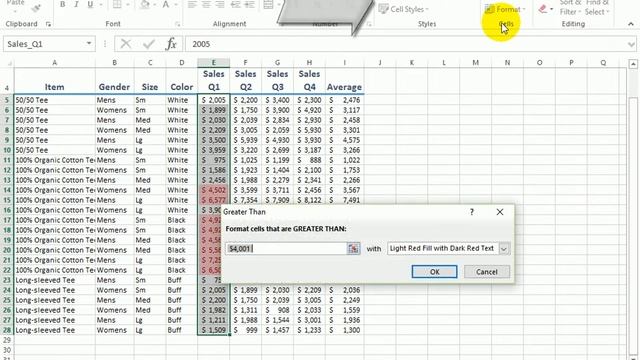
Task: Open the Find & Select dropdown
Action: (x=597, y=7)
